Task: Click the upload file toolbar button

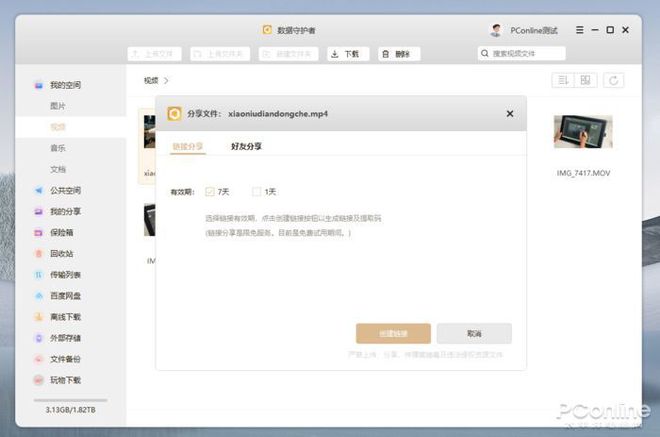Action: coord(154,54)
